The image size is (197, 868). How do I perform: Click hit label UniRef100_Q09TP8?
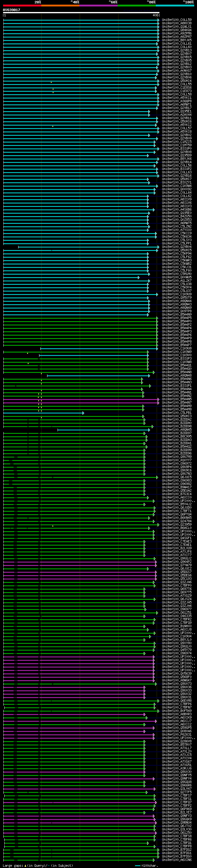pos(177,311)
